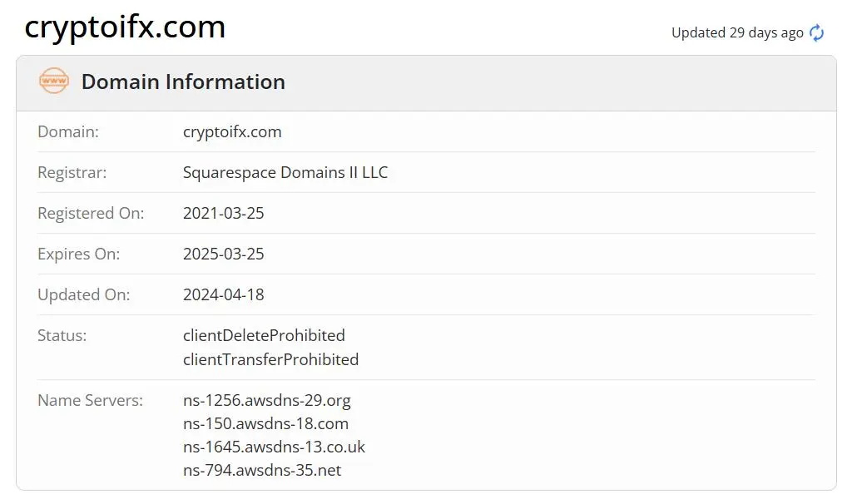Click clientTransferProhibited status

click(270, 359)
